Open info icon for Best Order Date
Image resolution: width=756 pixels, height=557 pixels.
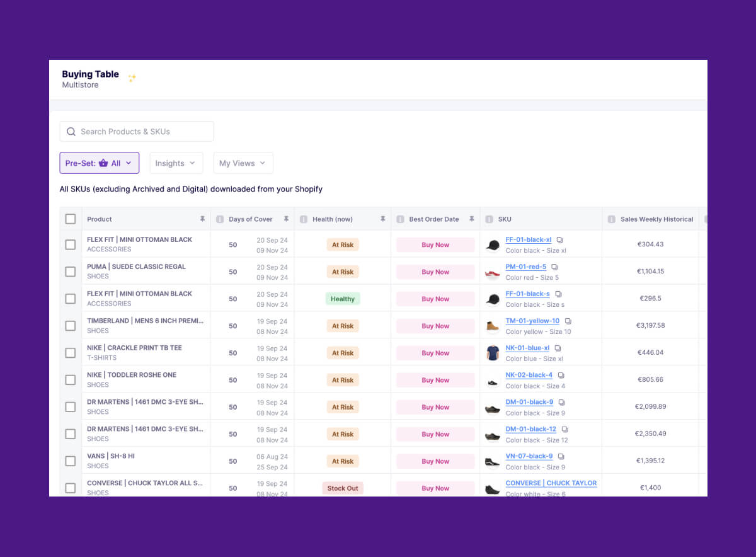(x=400, y=219)
